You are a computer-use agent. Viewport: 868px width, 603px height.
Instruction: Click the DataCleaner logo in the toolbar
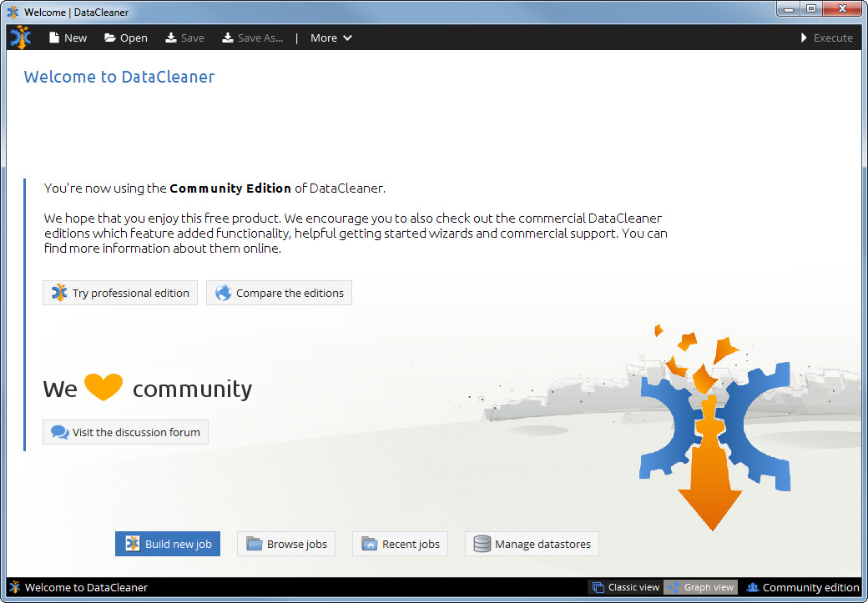pos(18,37)
